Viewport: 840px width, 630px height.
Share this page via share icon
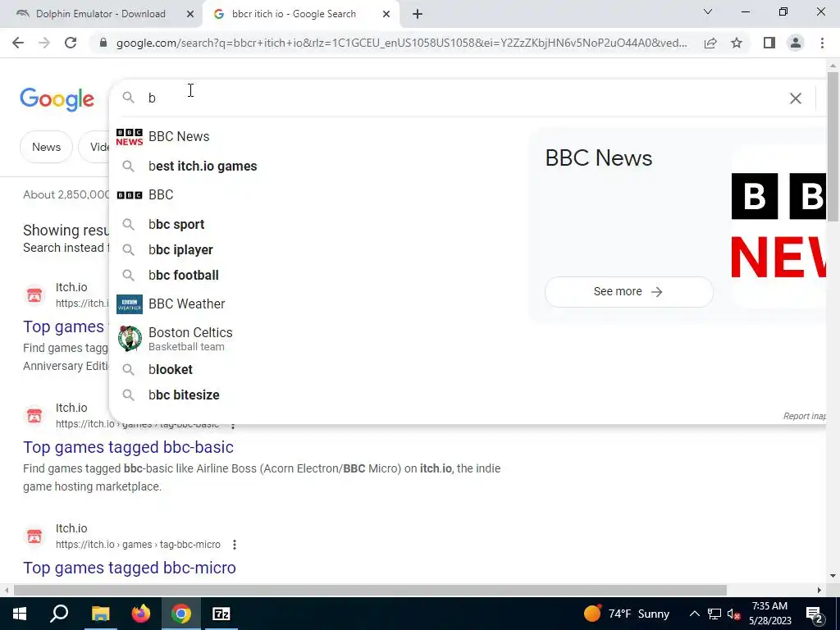710,43
